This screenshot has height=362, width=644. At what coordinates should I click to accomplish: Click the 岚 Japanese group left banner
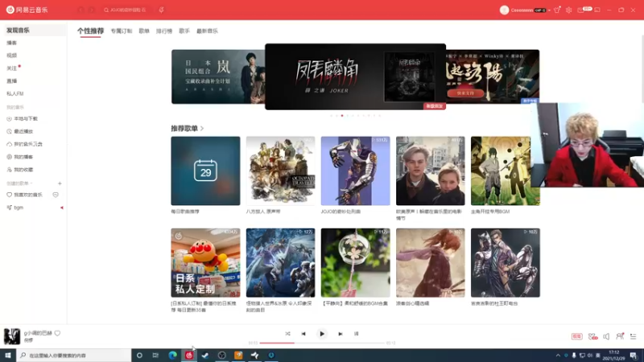coord(218,76)
